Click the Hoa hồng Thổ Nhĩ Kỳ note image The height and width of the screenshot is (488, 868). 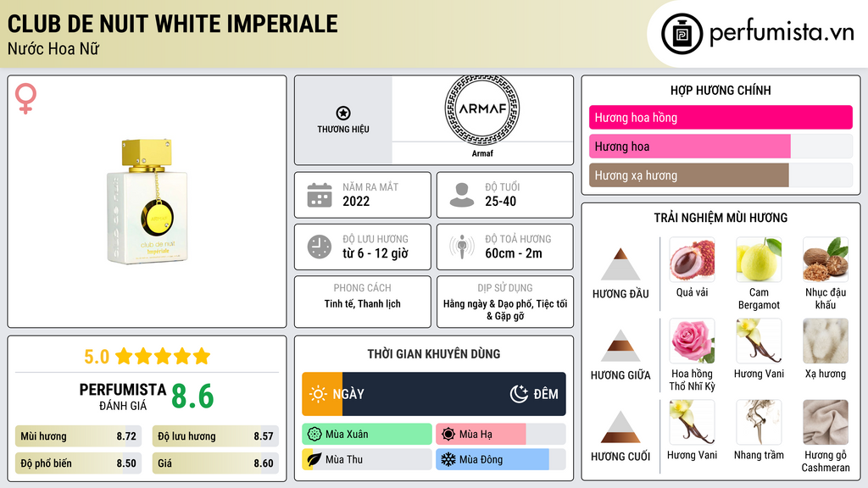click(692, 341)
